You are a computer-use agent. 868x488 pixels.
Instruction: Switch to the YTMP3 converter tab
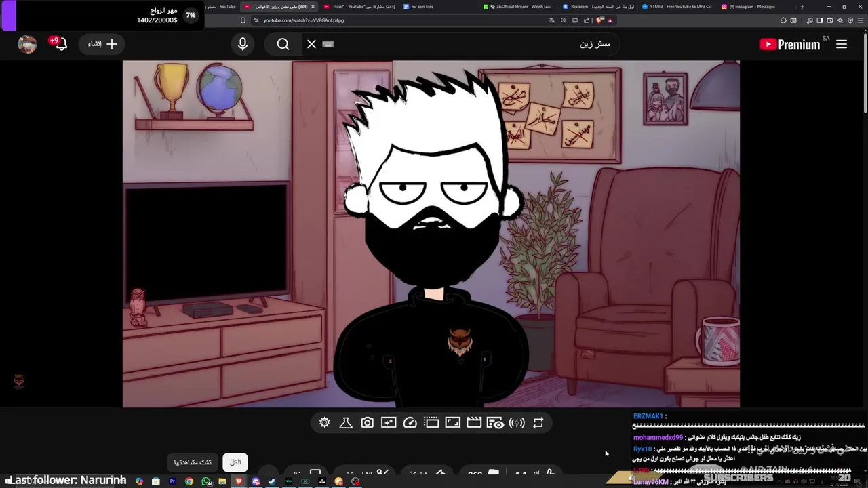pyautogui.click(x=678, y=7)
